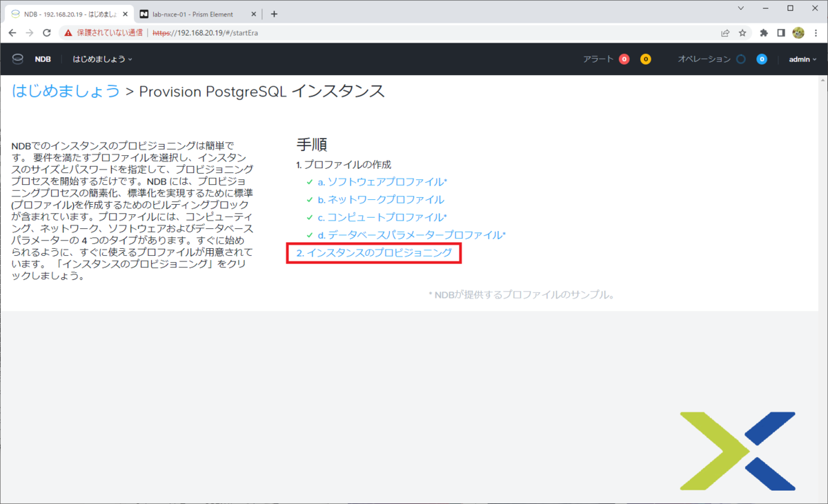Open the Chrome profile avatar
Screen dimensions: 828x504
pyautogui.click(x=798, y=32)
